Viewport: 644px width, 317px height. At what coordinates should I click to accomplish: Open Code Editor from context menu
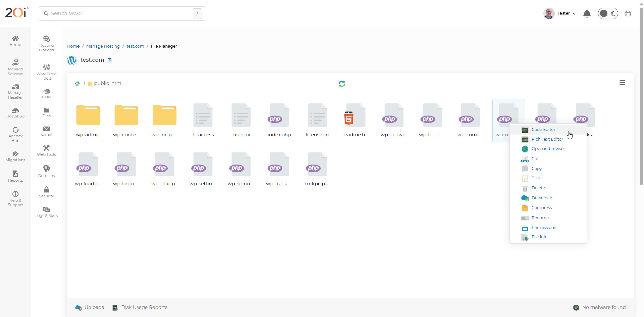[543, 129]
